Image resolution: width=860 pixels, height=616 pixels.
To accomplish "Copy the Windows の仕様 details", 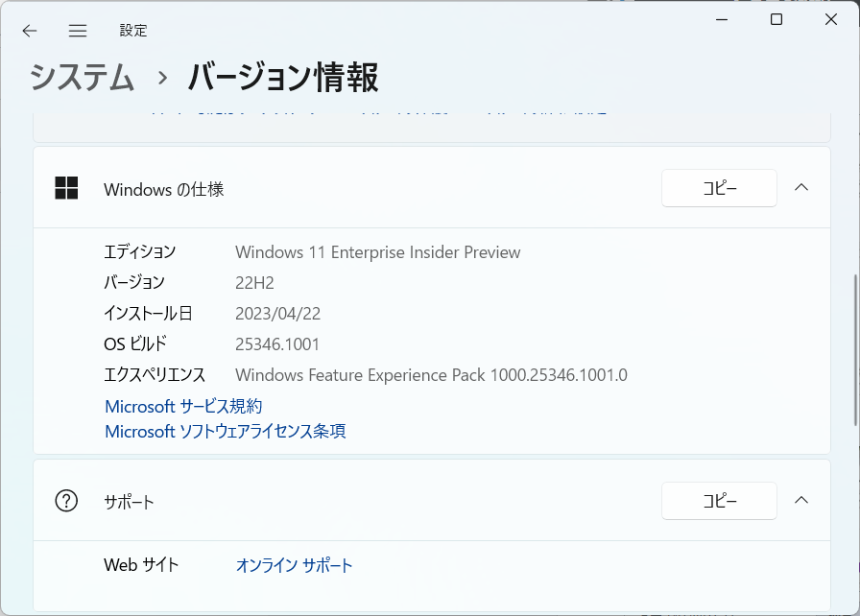I will point(719,188).
